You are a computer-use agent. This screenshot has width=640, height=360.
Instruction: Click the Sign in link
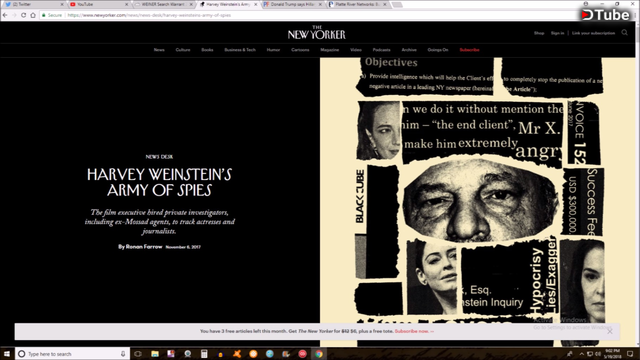click(x=558, y=33)
